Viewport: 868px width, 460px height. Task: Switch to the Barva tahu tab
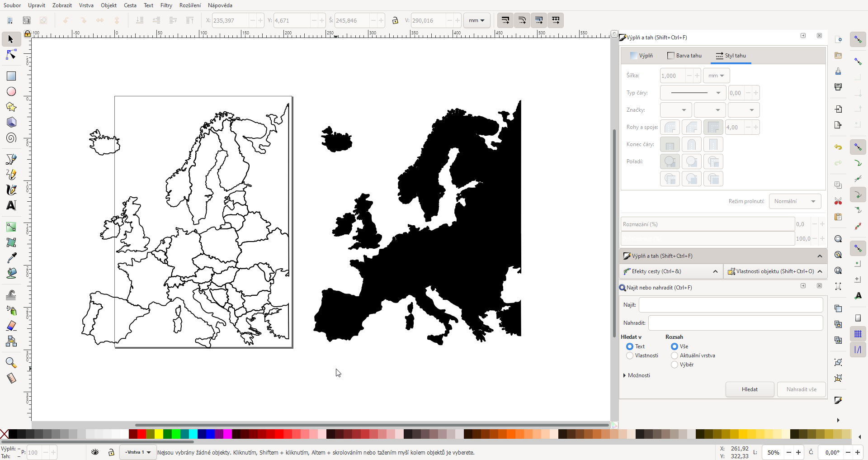(684, 56)
